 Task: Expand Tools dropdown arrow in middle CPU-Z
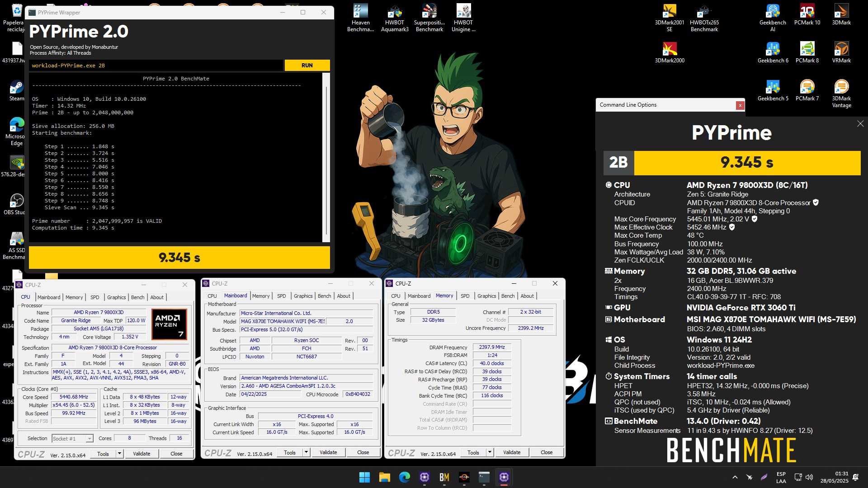[x=306, y=452]
